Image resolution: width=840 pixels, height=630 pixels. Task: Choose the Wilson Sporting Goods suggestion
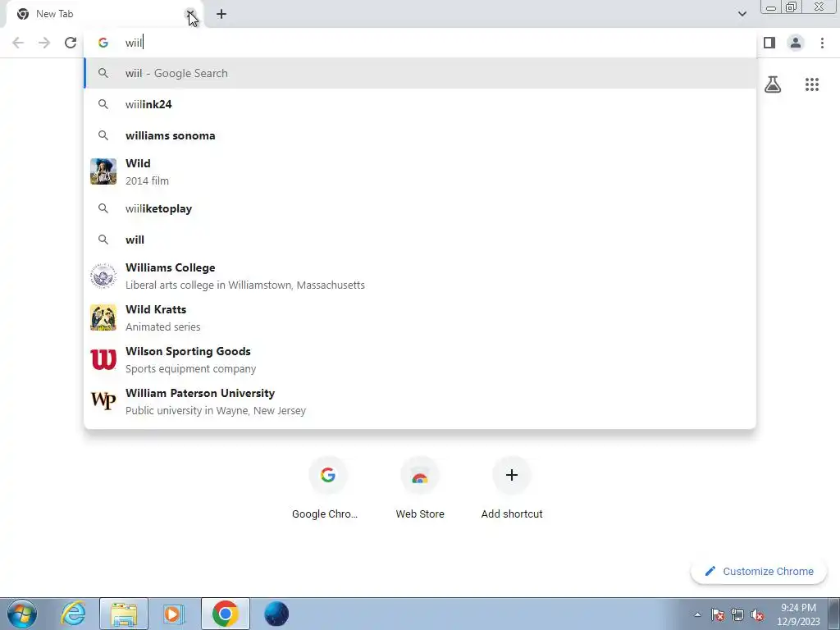(420, 359)
